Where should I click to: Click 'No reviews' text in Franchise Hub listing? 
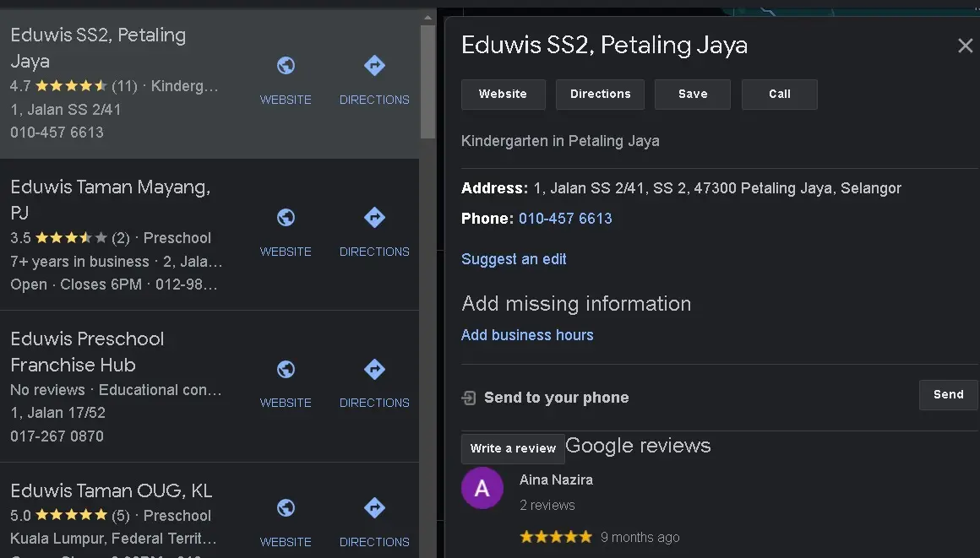[47, 390]
